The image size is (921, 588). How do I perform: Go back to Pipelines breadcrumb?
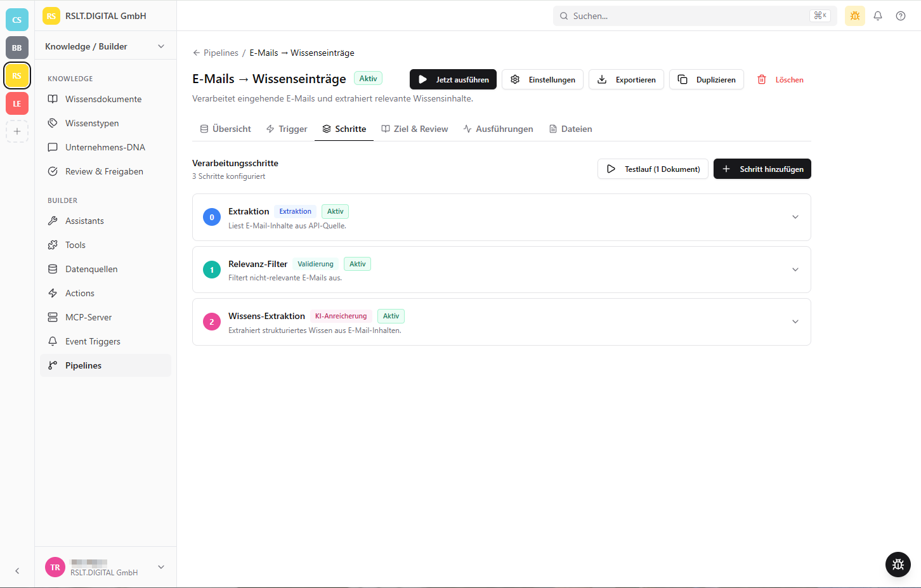216,53
